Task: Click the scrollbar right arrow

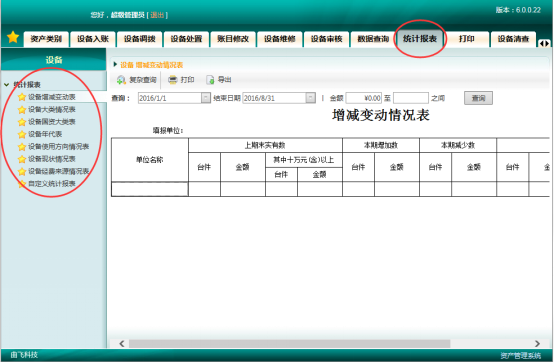Action: (x=537, y=344)
